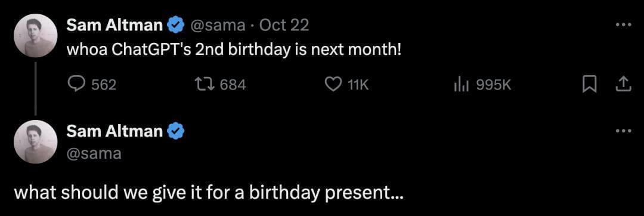
Task: Open tweet text about ChatGPT's 2nd birthday
Action: point(233,51)
